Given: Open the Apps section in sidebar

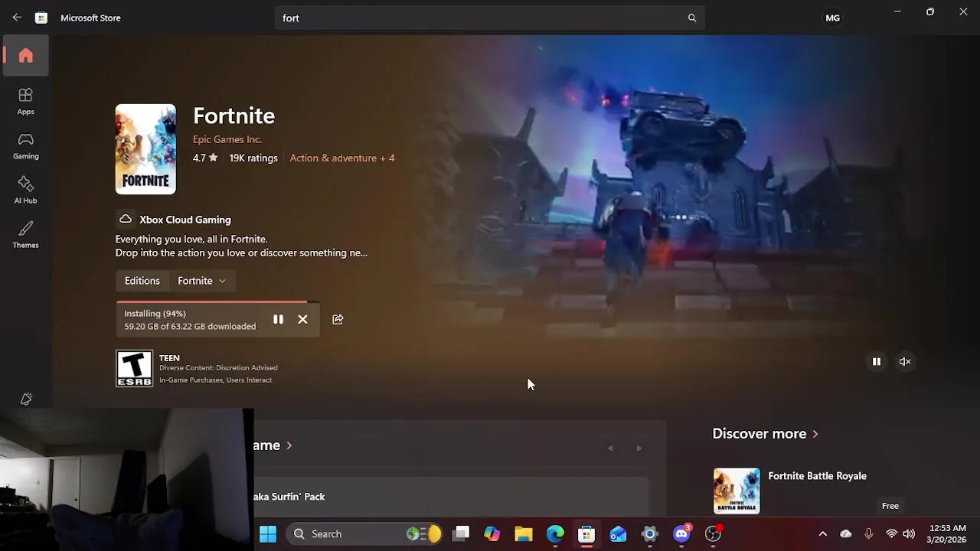Looking at the screenshot, I should (26, 101).
